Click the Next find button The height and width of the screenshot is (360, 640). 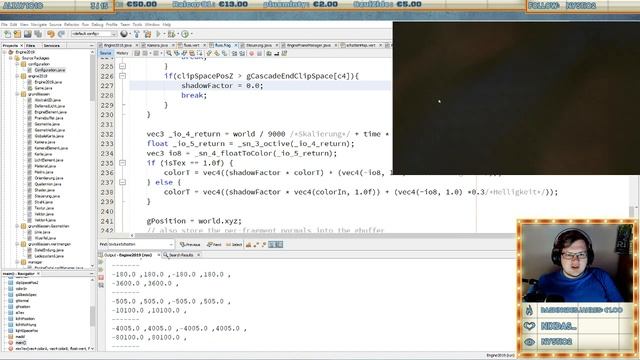click(x=214, y=244)
